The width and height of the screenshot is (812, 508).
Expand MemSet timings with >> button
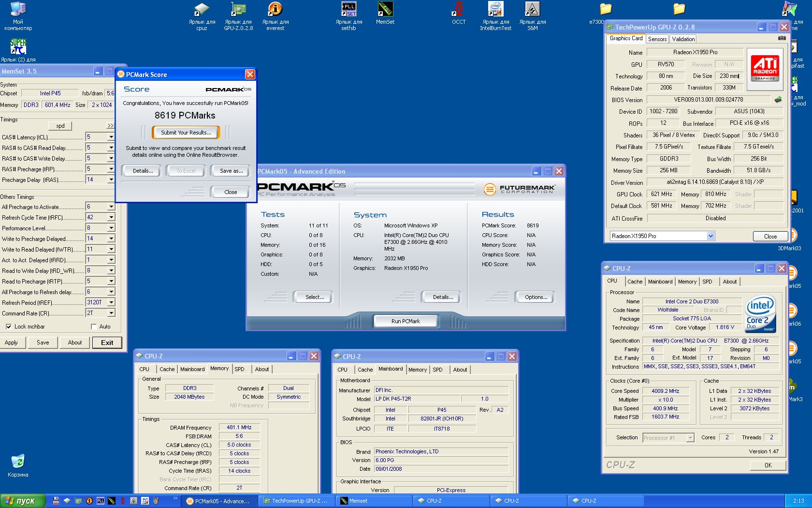111,126
